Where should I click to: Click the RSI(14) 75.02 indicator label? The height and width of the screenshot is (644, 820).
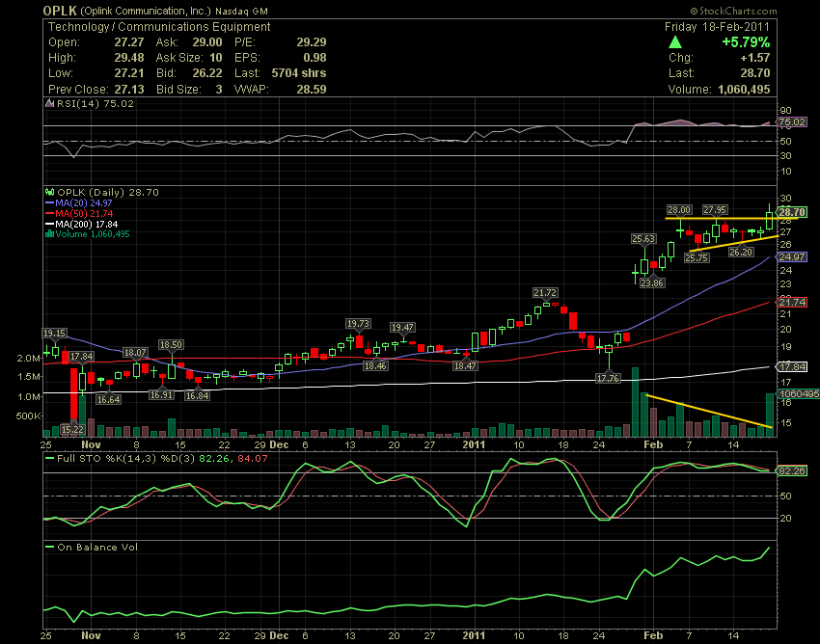tap(96, 103)
